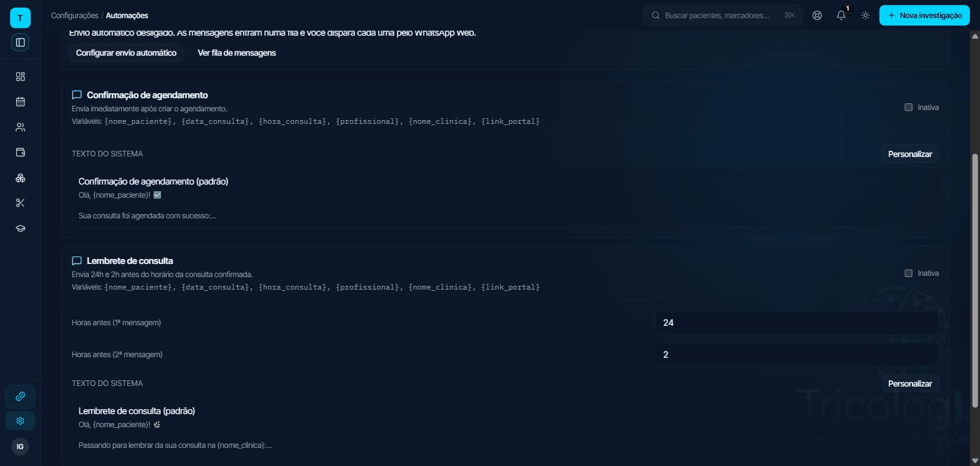Focus the Buscar pacientes search field

(x=723, y=16)
